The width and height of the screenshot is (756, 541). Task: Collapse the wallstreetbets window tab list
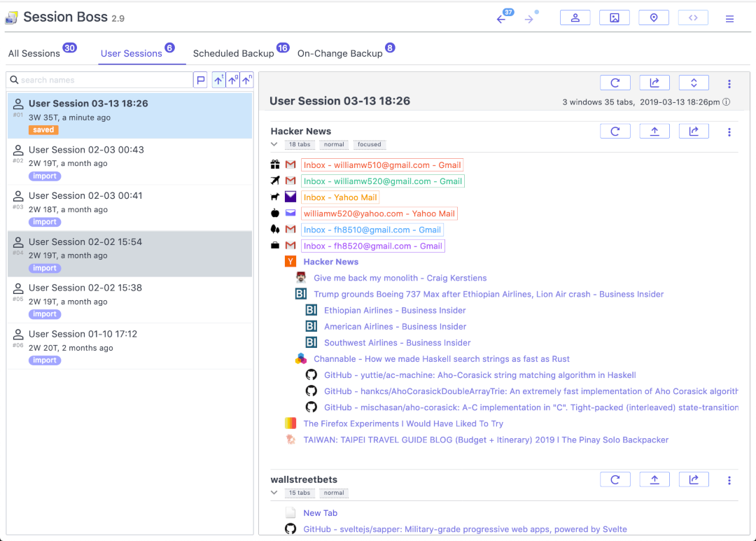274,493
